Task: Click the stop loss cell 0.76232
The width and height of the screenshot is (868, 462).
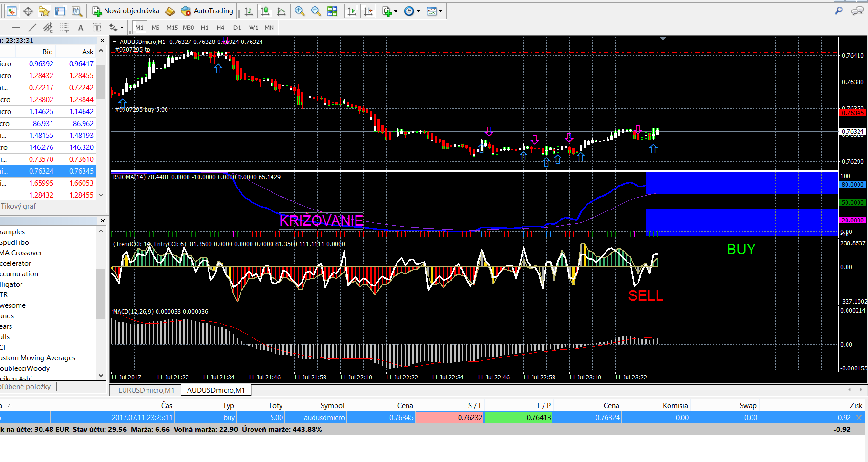Action: click(x=450, y=417)
